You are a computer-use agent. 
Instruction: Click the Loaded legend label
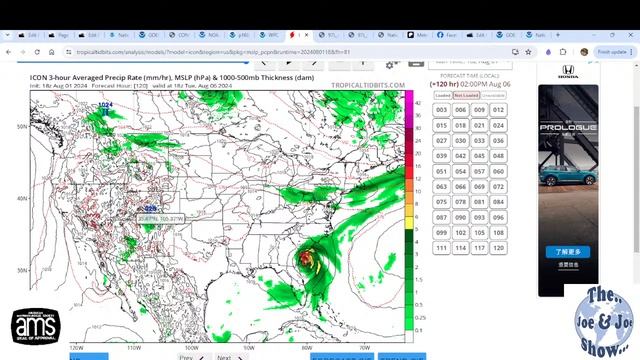pyautogui.click(x=442, y=95)
